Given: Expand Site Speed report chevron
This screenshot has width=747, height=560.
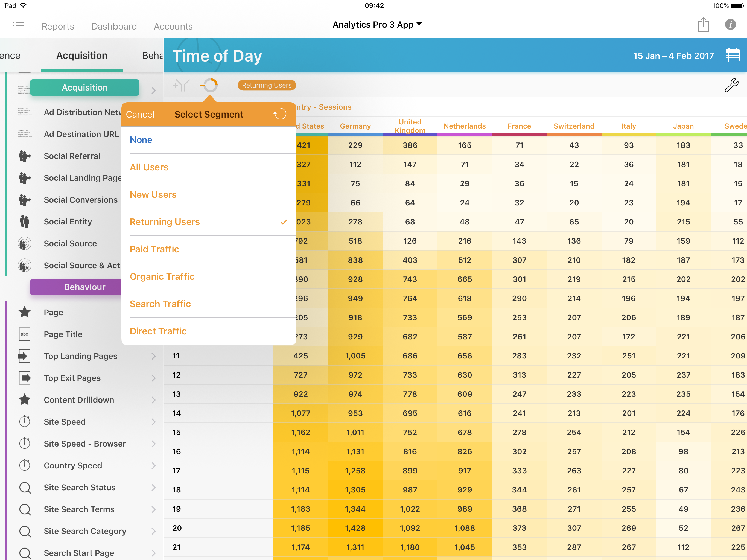Looking at the screenshot, I should pyautogui.click(x=154, y=422).
